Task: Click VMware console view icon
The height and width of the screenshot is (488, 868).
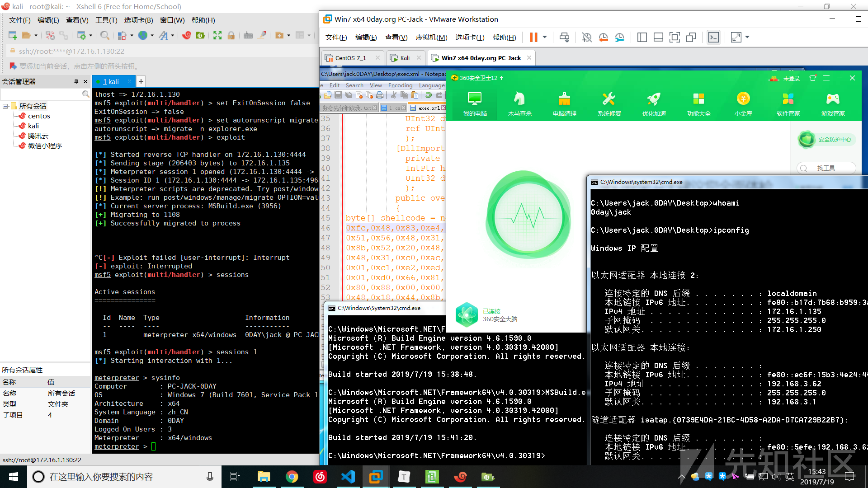Action: pos(713,38)
